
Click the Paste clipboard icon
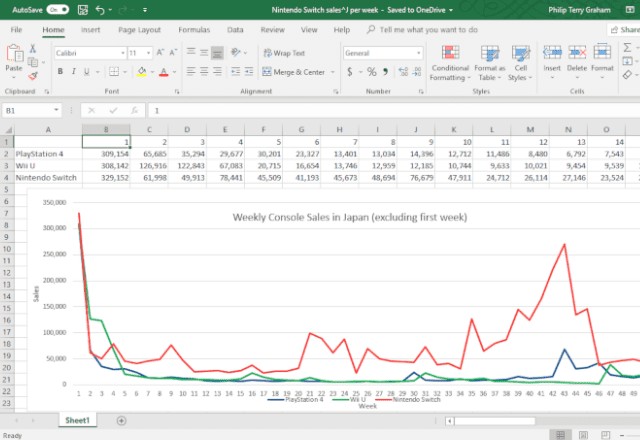[14, 53]
